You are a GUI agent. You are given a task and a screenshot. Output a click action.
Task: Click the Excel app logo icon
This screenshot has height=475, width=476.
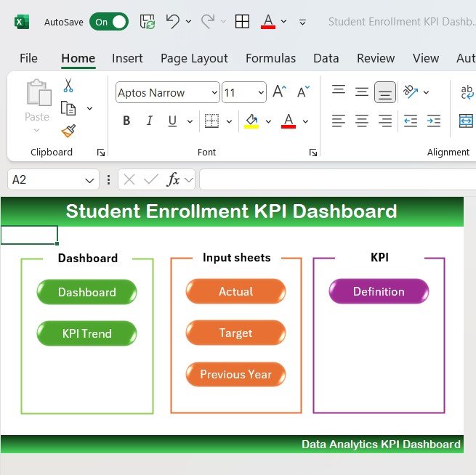[x=22, y=22]
